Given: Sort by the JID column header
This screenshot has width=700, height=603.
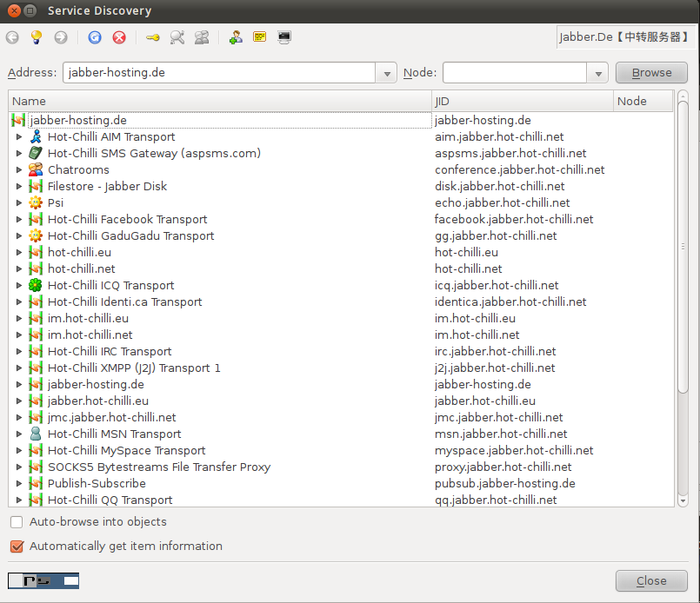Looking at the screenshot, I should [x=523, y=101].
